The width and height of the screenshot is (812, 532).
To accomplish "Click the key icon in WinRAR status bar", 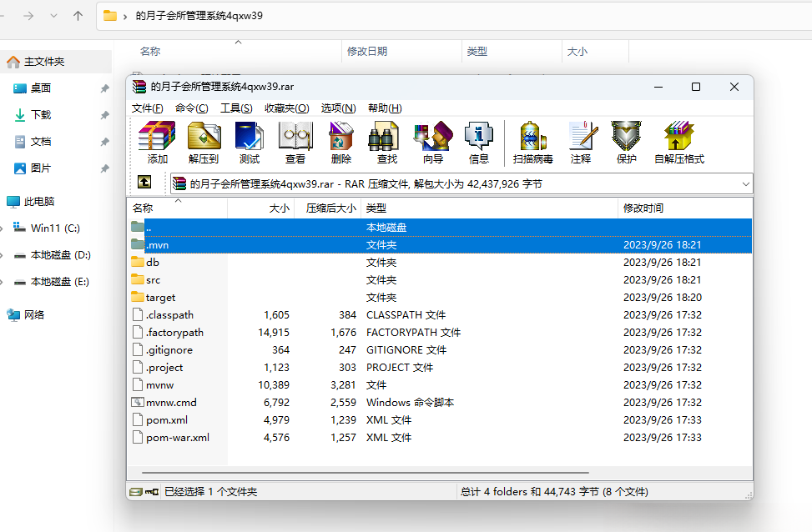I will 152,492.
